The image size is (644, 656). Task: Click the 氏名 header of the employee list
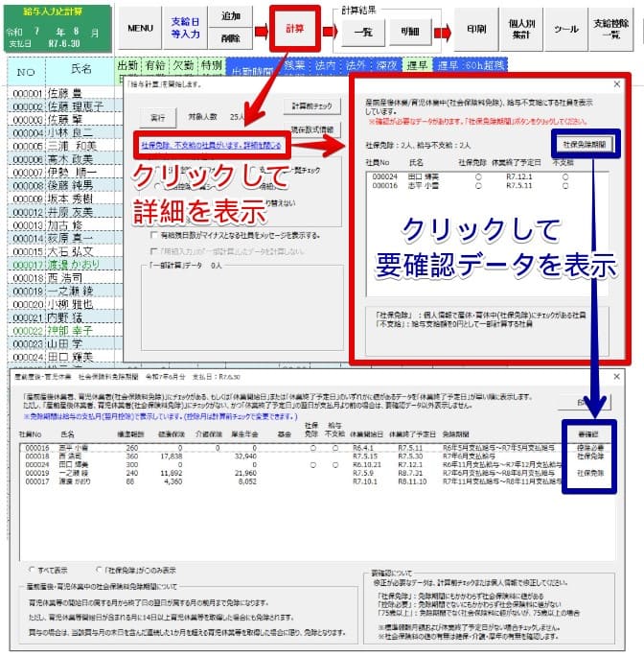pos(80,69)
